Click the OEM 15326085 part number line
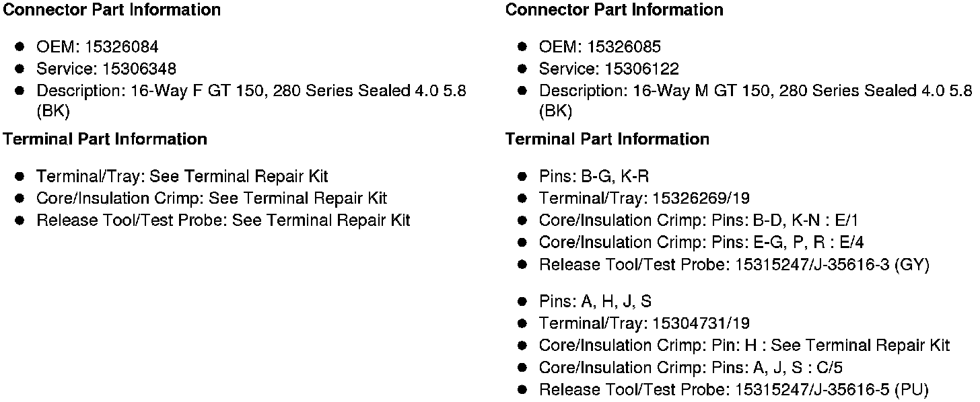The height and width of the screenshot is (402, 980). tap(600, 46)
